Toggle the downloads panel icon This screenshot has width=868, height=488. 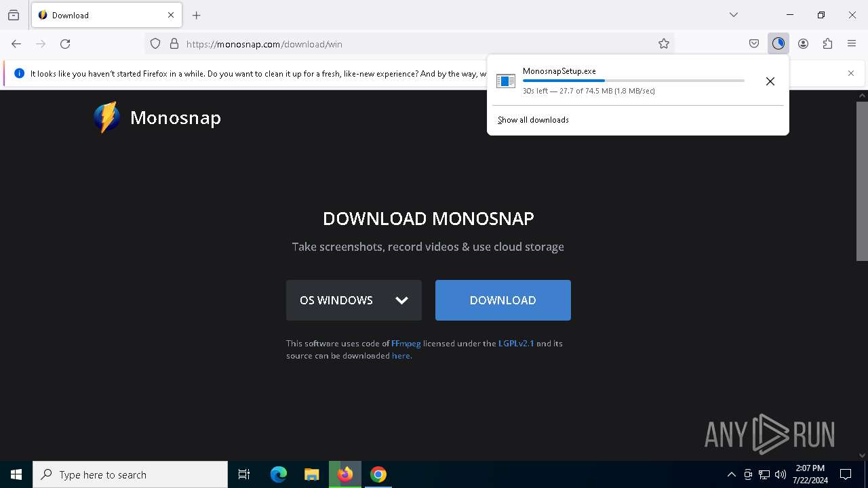[778, 44]
